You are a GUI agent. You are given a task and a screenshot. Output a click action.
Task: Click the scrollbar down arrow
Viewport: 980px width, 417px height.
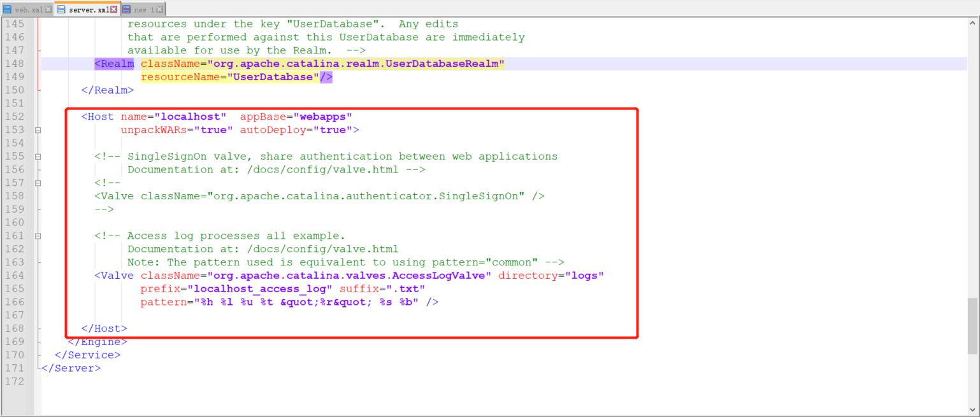972,410
